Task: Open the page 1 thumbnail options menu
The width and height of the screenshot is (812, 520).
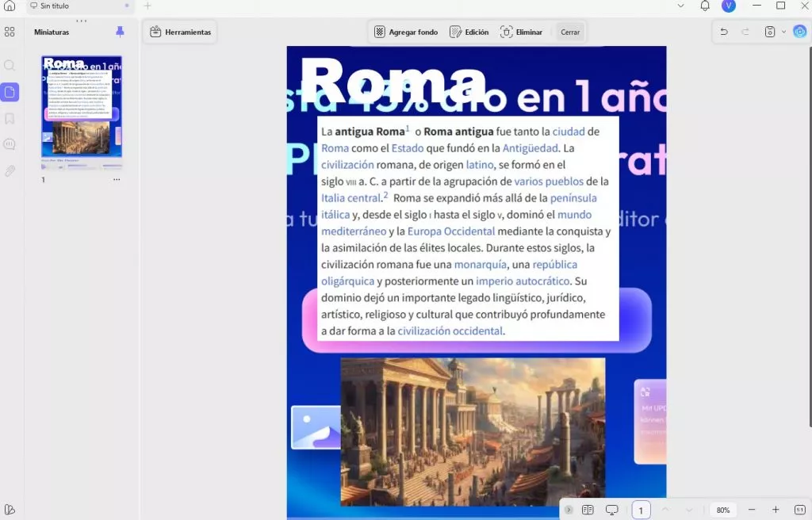Action: coord(117,180)
